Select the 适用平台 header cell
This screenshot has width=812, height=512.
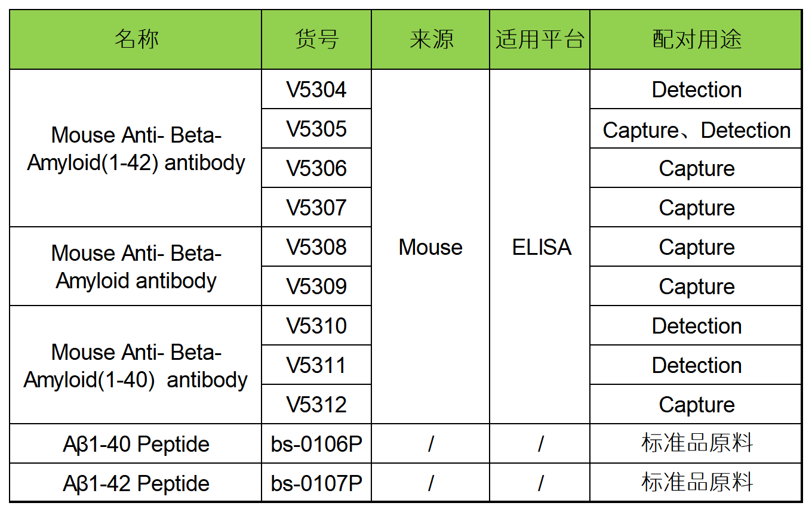[540, 40]
